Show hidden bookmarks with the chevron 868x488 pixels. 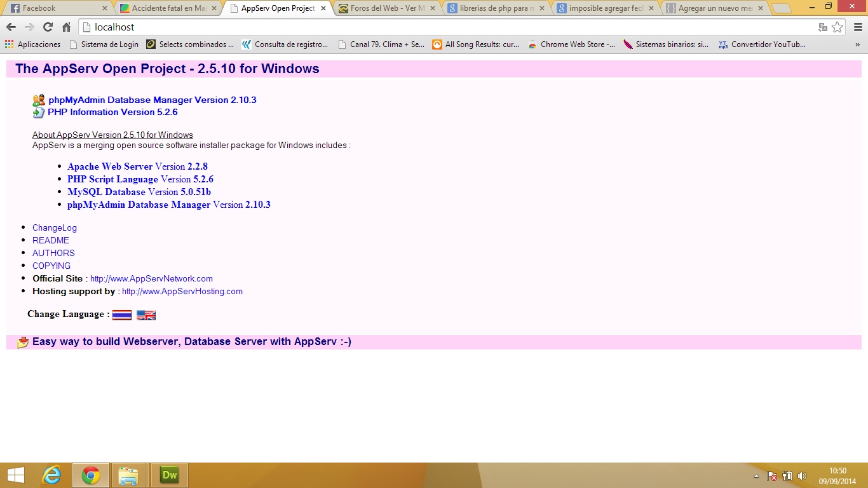[858, 44]
